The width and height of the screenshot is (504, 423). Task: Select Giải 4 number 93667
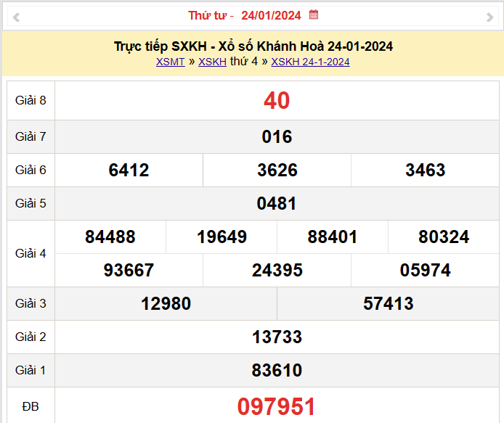129,270
